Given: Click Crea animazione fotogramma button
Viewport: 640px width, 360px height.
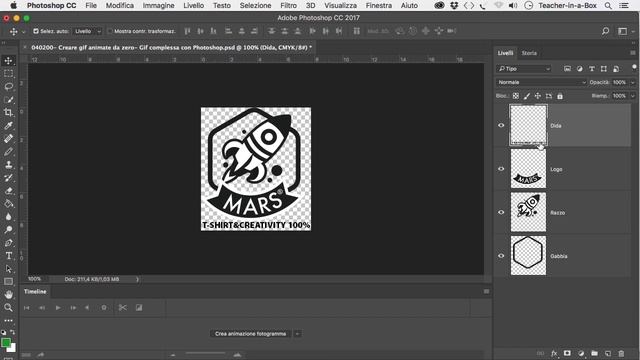Looking at the screenshot, I should (251, 334).
